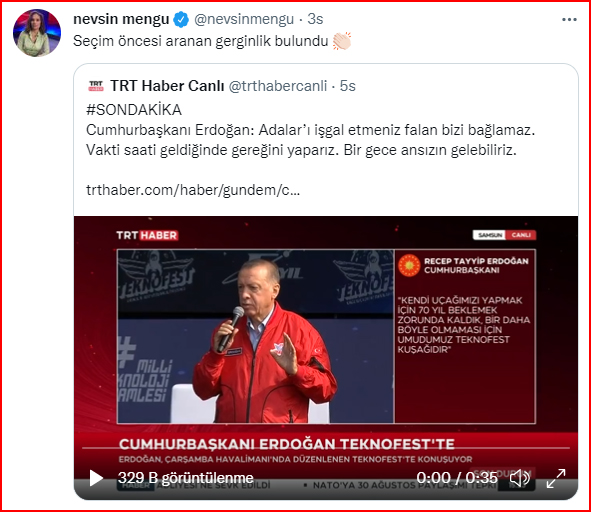Open the @nevsinmengu handle

(244, 19)
